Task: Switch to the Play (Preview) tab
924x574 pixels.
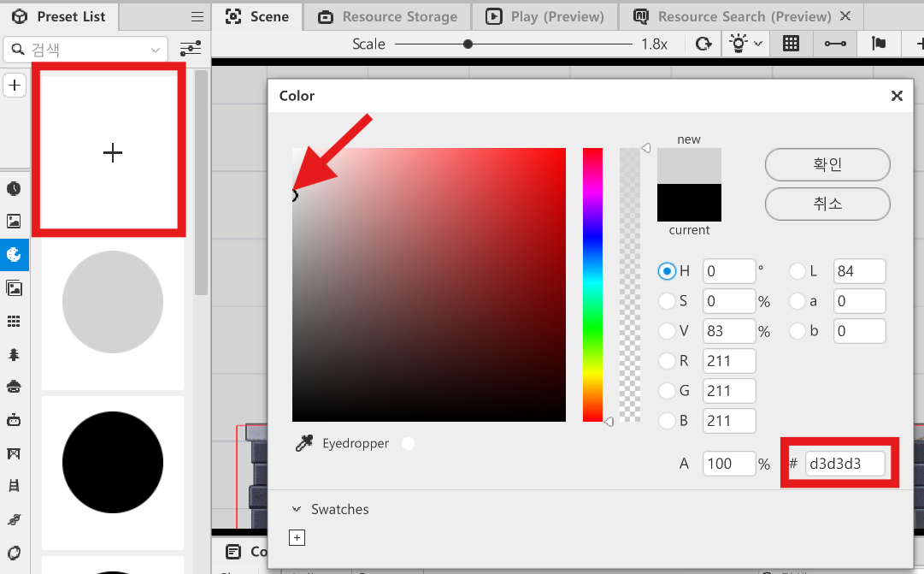Action: click(544, 16)
